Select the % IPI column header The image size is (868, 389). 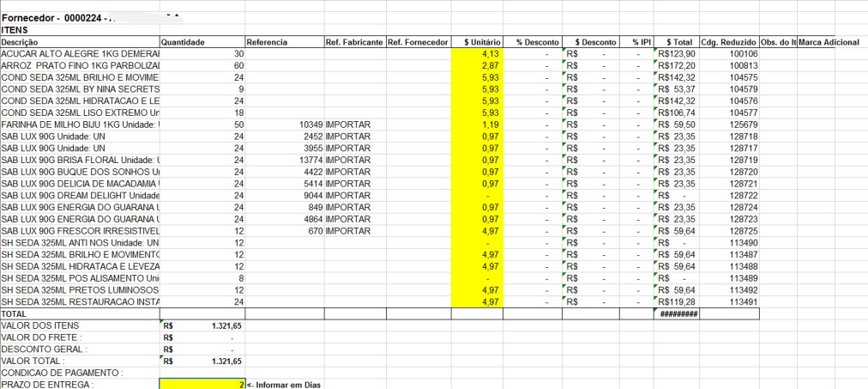click(x=637, y=41)
